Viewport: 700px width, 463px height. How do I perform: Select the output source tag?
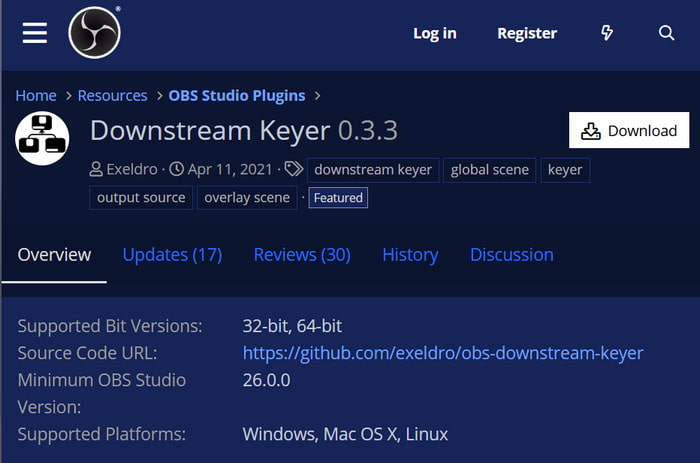[x=141, y=197]
